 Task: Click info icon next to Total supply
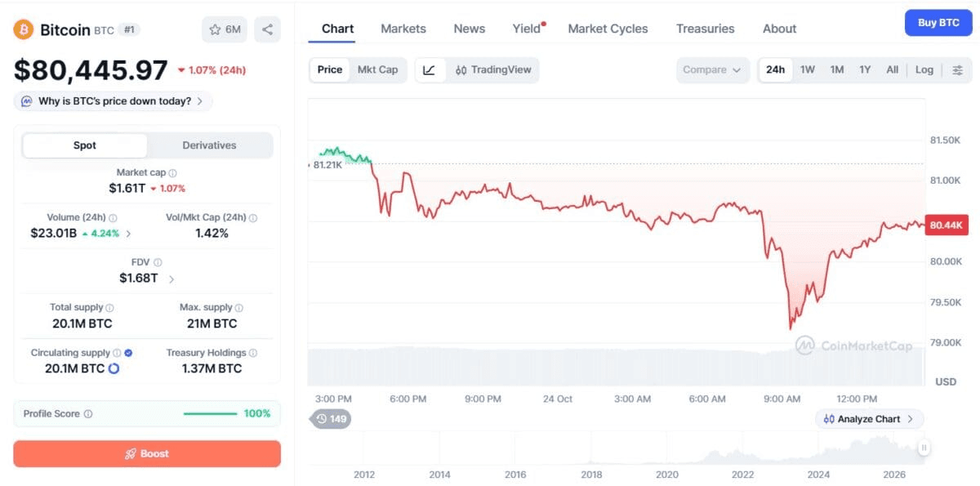pos(109,308)
